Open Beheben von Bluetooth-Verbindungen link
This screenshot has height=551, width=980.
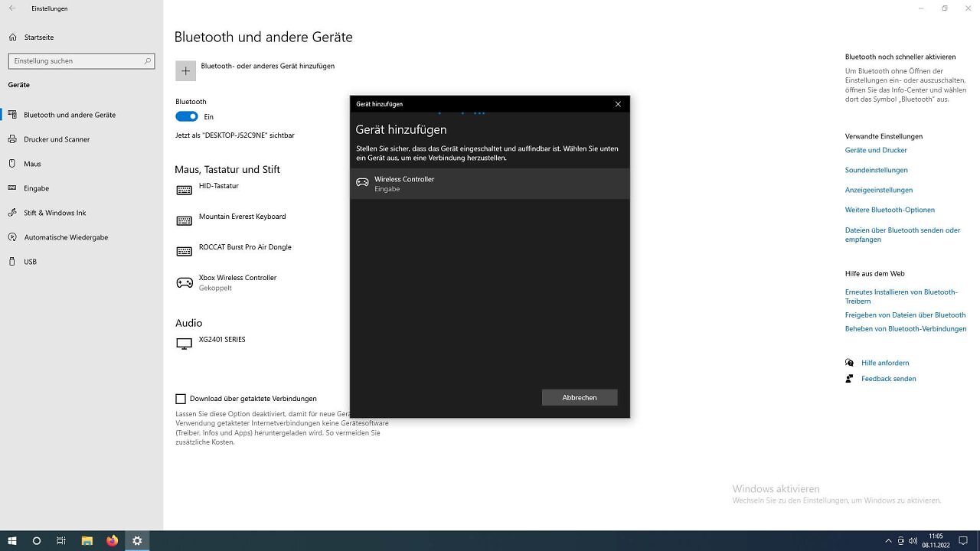click(906, 328)
